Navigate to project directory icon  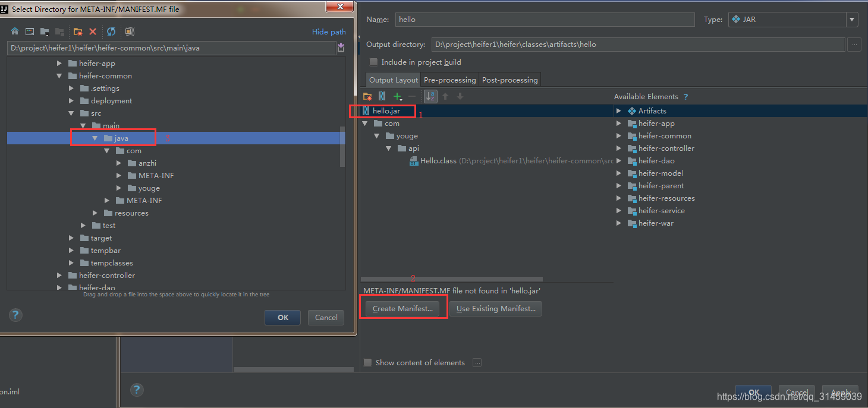(x=45, y=31)
